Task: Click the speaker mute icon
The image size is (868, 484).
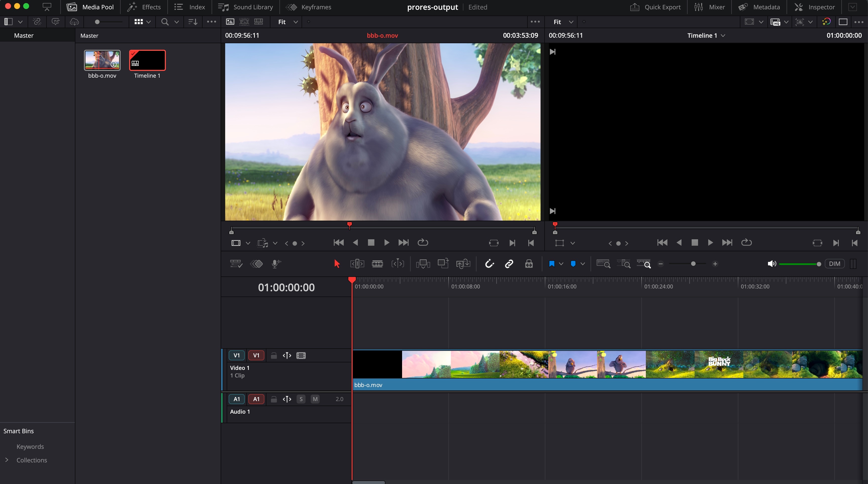Action: click(x=772, y=264)
